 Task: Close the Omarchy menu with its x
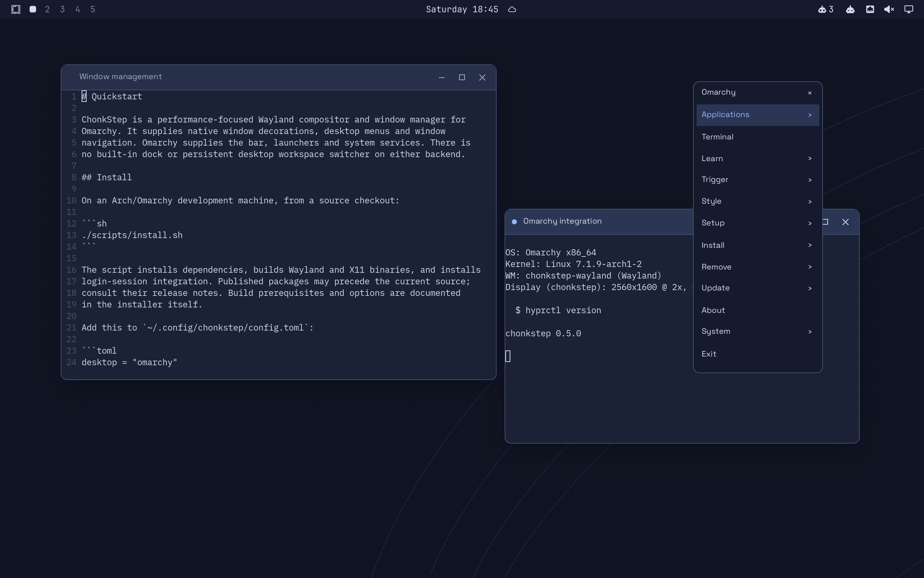[810, 93]
